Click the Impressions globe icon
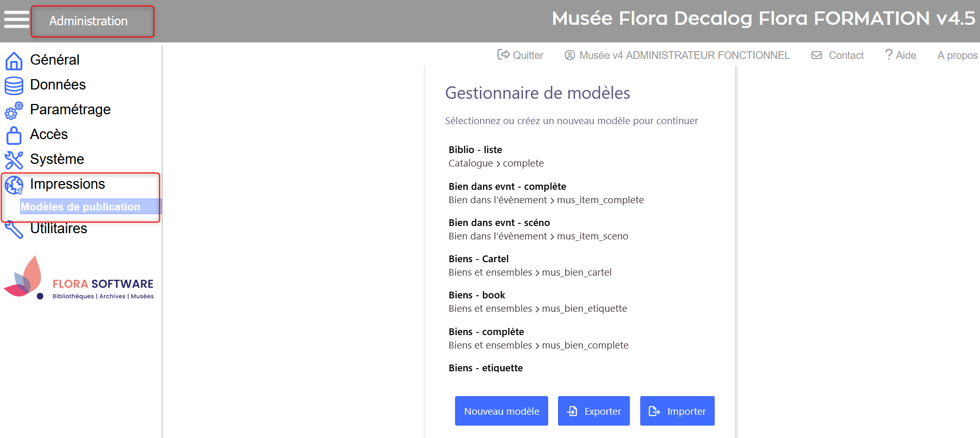This screenshot has width=980, height=438. 14,185
